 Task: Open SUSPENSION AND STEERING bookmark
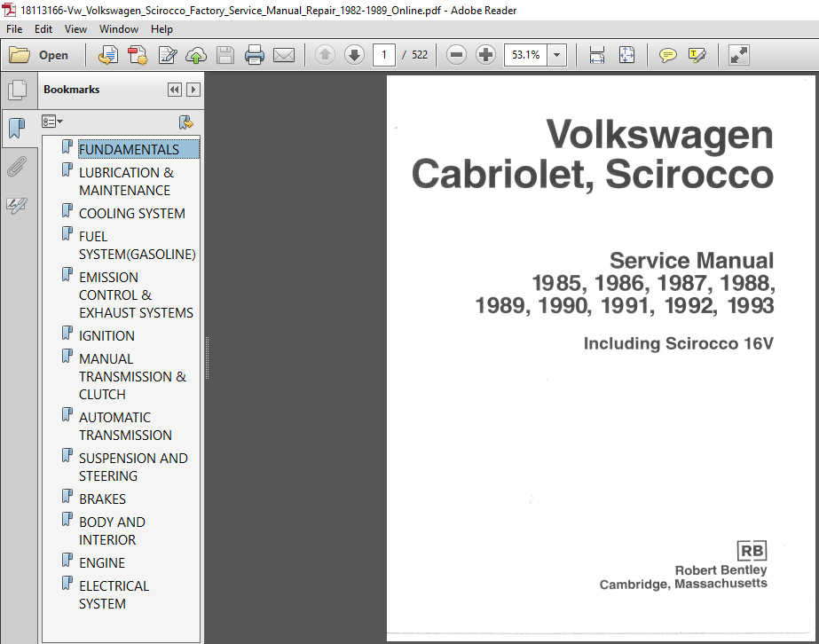[x=133, y=467]
